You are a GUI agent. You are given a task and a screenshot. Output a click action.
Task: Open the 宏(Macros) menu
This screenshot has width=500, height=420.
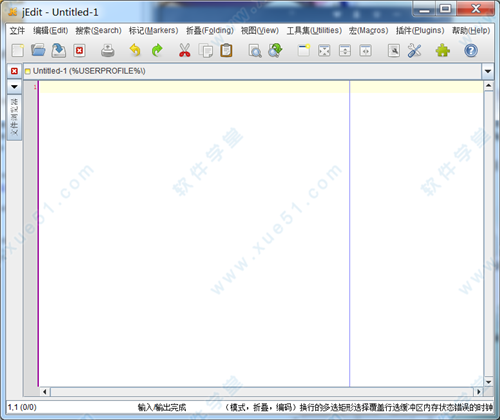click(x=369, y=31)
